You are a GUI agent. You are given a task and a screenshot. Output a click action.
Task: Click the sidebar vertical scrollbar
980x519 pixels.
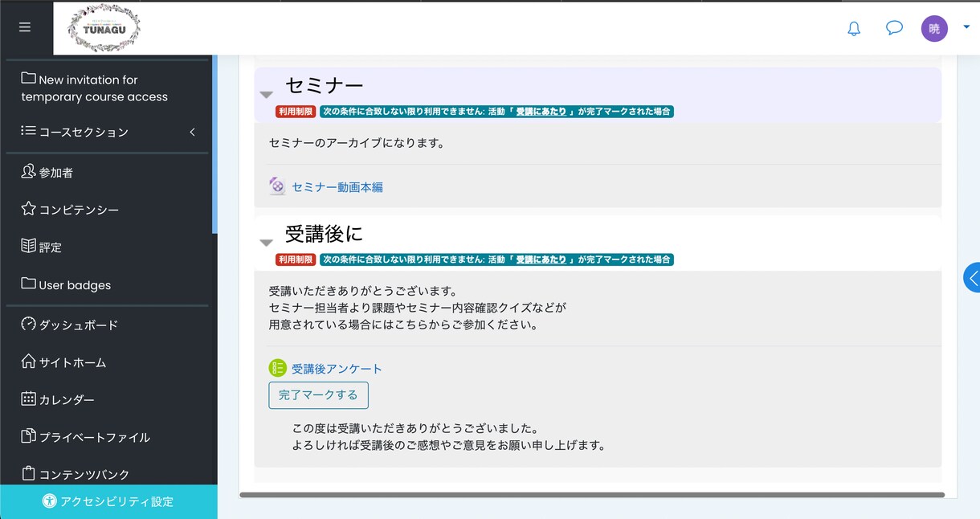tap(214, 145)
